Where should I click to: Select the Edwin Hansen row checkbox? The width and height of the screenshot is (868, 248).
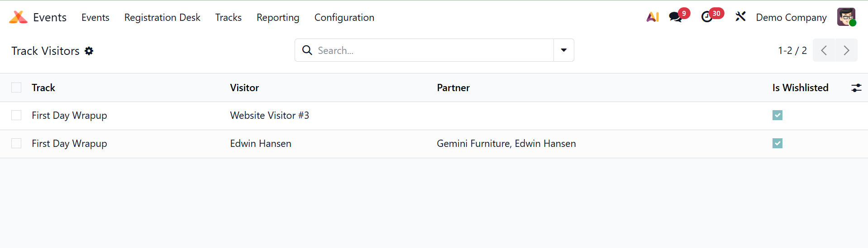(16, 144)
